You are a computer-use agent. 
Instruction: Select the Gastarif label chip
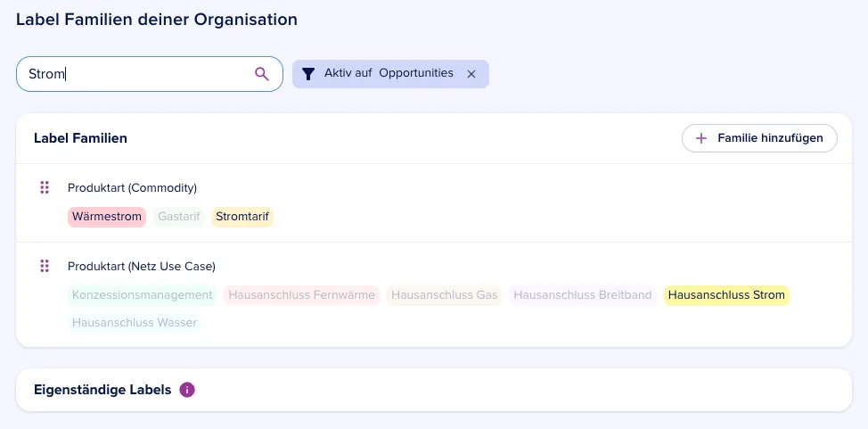179,217
